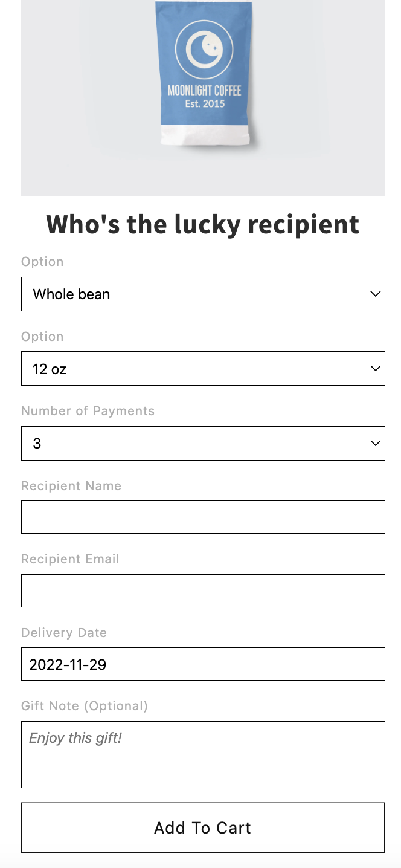This screenshot has width=401, height=868.
Task: Click the Recipient Name label
Action: click(x=71, y=486)
